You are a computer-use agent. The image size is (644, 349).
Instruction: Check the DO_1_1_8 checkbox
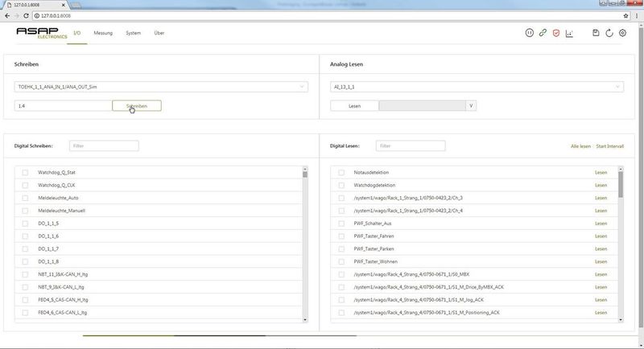pyautogui.click(x=25, y=261)
